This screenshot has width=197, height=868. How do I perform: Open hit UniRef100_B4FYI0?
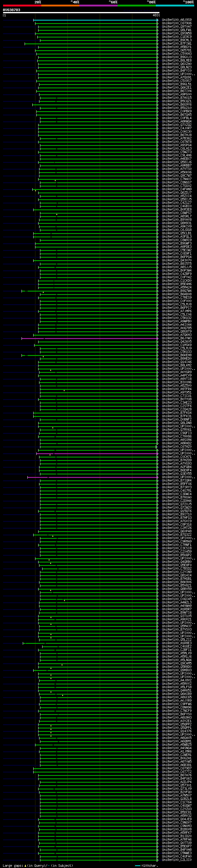pyautogui.click(x=177, y=71)
